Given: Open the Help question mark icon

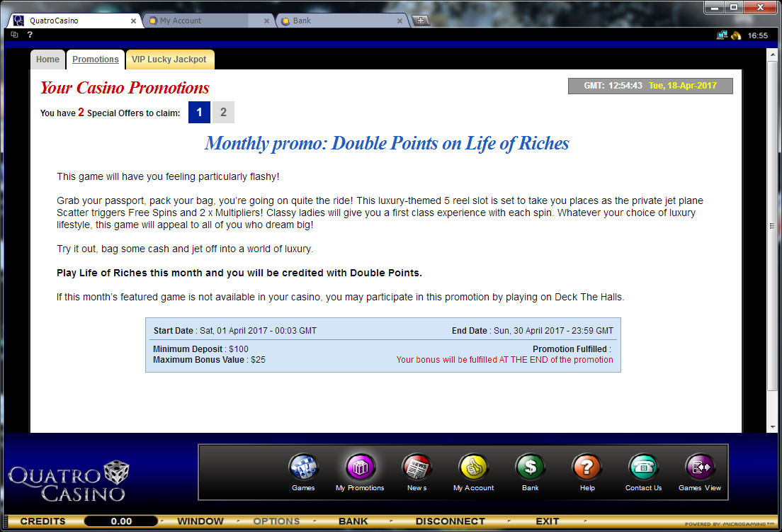Looking at the screenshot, I should click(x=587, y=468).
